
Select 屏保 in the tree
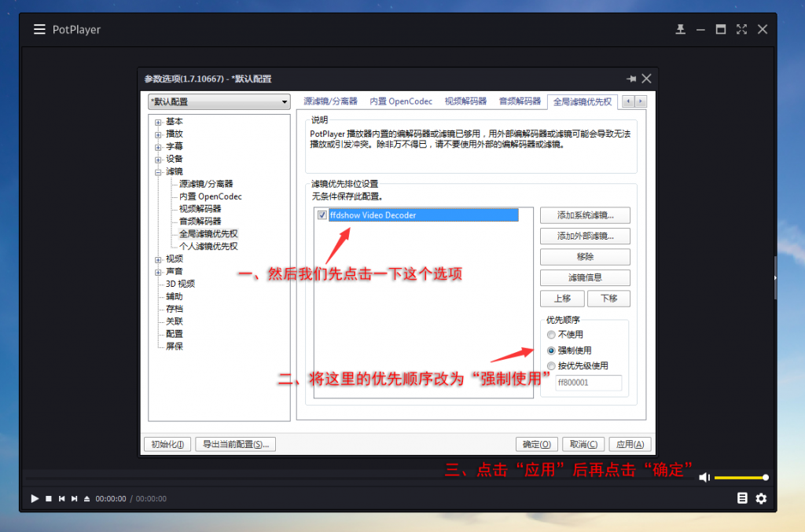(174, 347)
